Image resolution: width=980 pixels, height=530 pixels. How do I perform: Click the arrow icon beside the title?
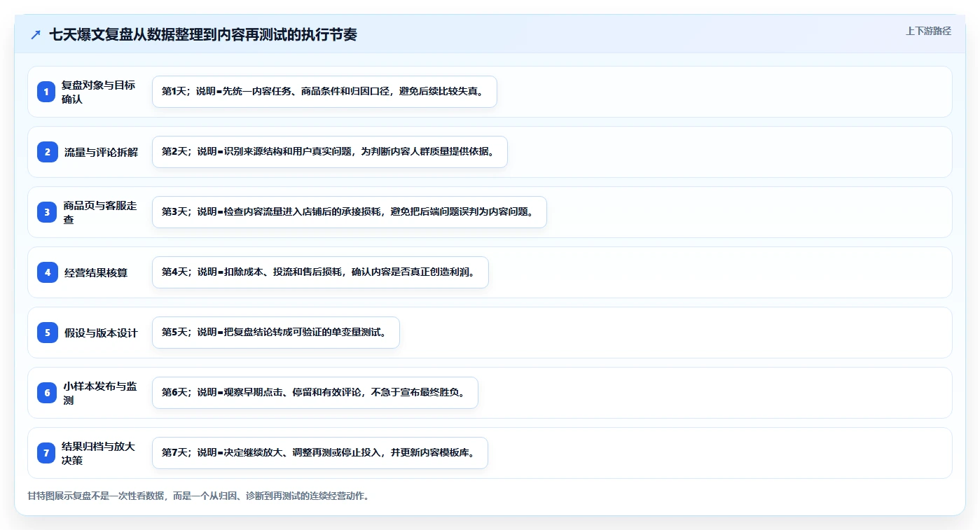point(36,35)
